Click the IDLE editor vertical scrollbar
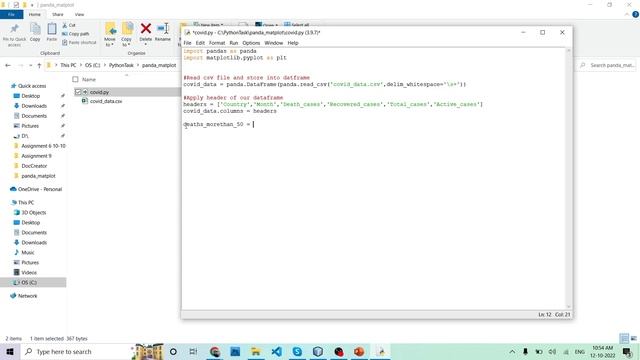This screenshot has width=640, height=360. 568,178
